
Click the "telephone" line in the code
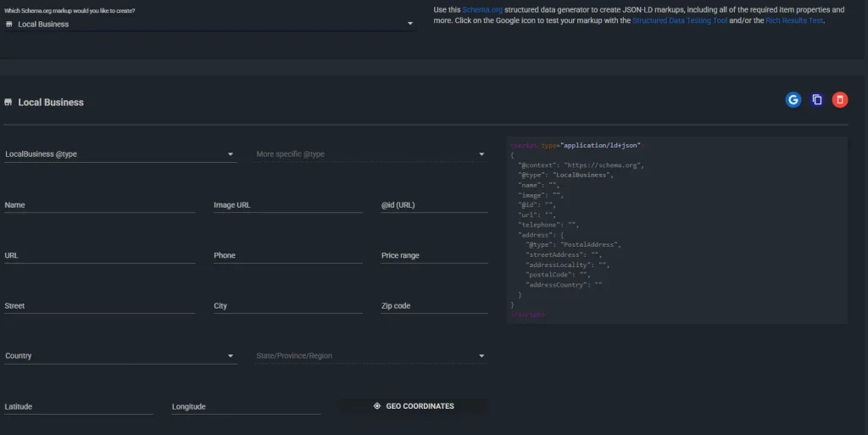coord(548,225)
